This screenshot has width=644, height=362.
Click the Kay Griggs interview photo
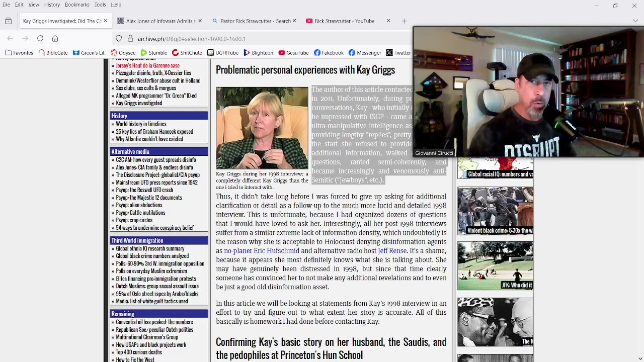point(262,128)
